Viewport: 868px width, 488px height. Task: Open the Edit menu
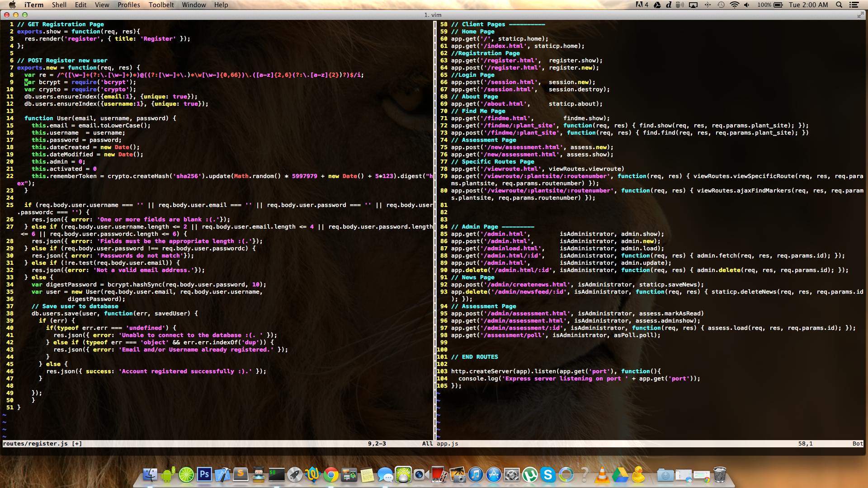coord(81,5)
